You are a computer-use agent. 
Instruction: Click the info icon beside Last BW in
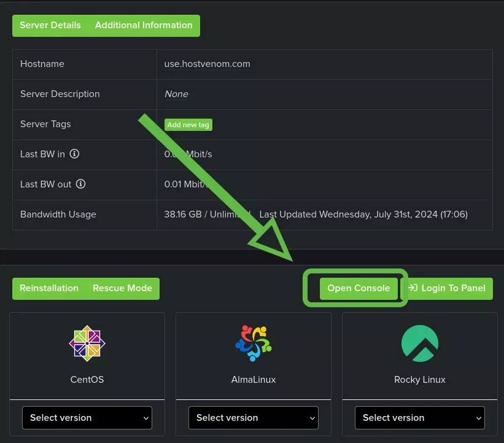74,154
